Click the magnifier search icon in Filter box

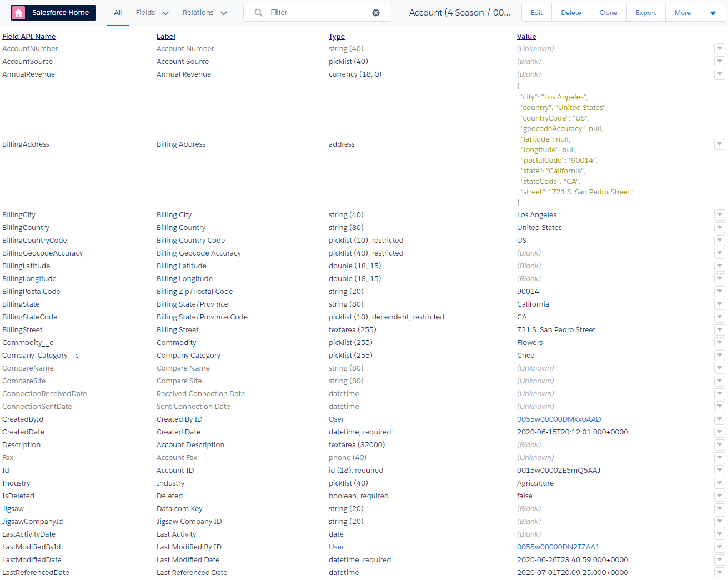pyautogui.click(x=259, y=13)
